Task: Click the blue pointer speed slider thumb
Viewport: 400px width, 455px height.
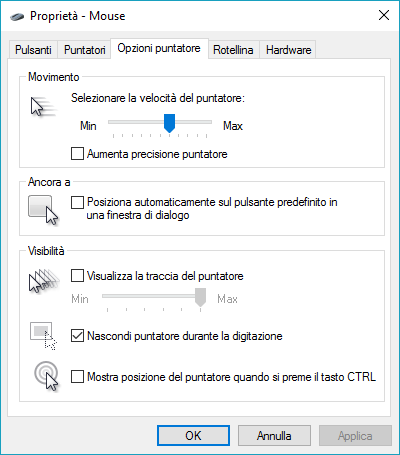Action: 170,123
